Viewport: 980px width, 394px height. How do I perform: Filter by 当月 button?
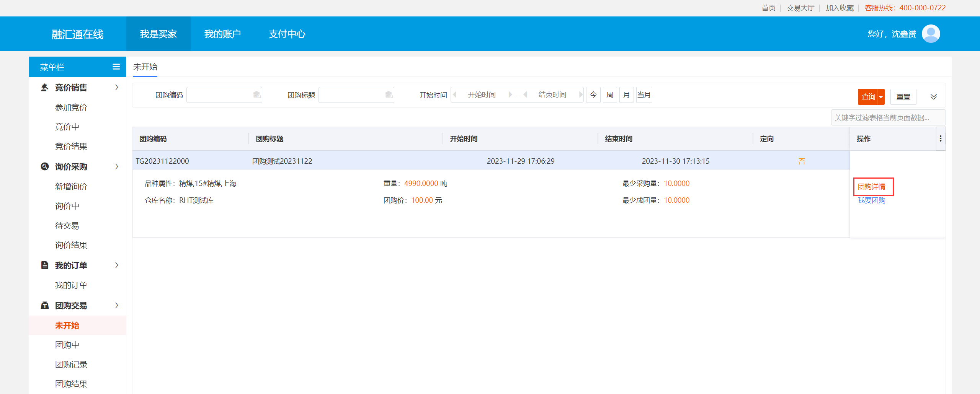pos(644,94)
